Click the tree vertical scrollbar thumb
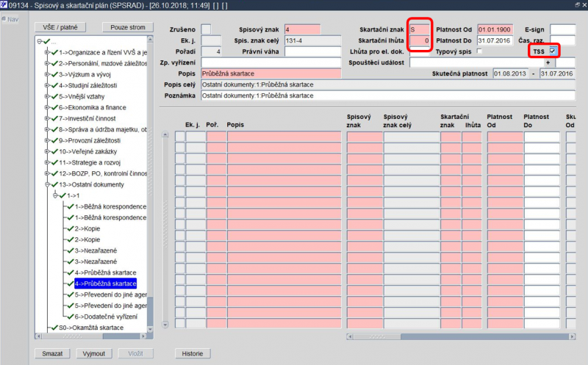 click(x=150, y=311)
